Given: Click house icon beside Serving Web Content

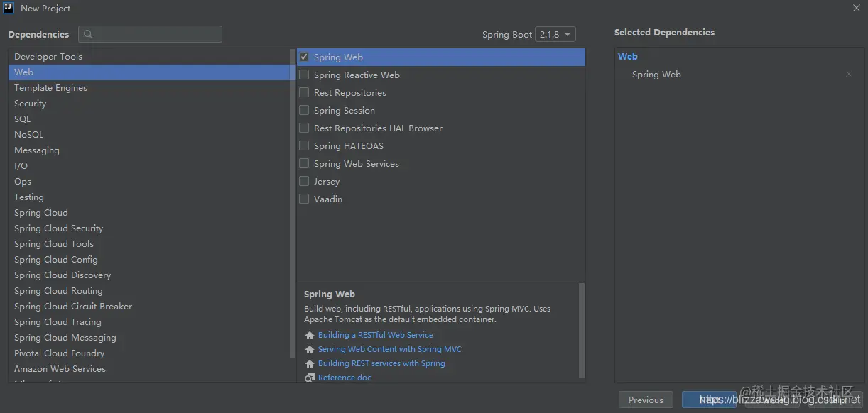Looking at the screenshot, I should tap(309, 350).
